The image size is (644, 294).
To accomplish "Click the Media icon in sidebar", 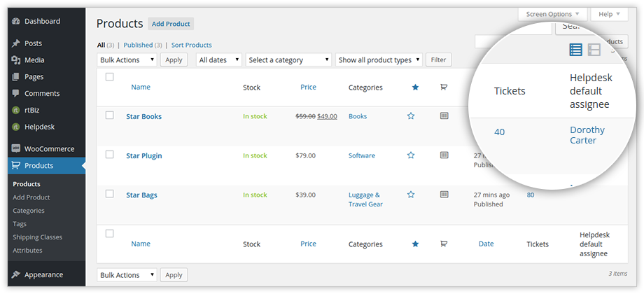I will point(16,60).
